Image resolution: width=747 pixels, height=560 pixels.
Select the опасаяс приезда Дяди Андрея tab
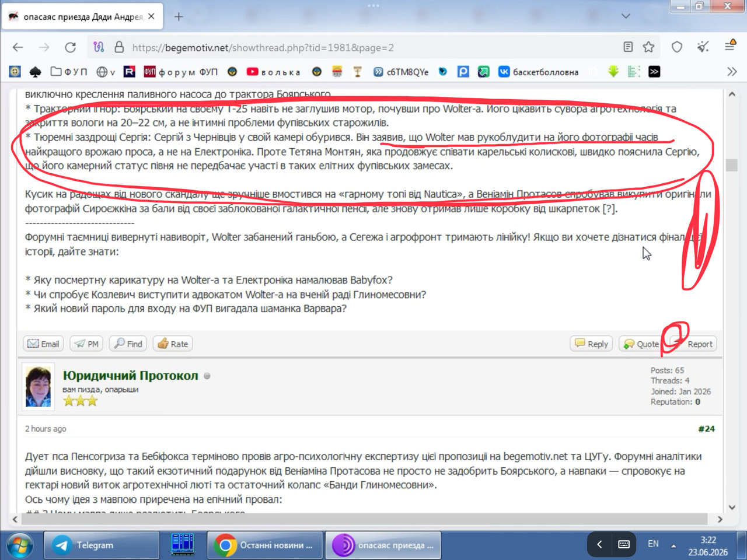pos(83,17)
